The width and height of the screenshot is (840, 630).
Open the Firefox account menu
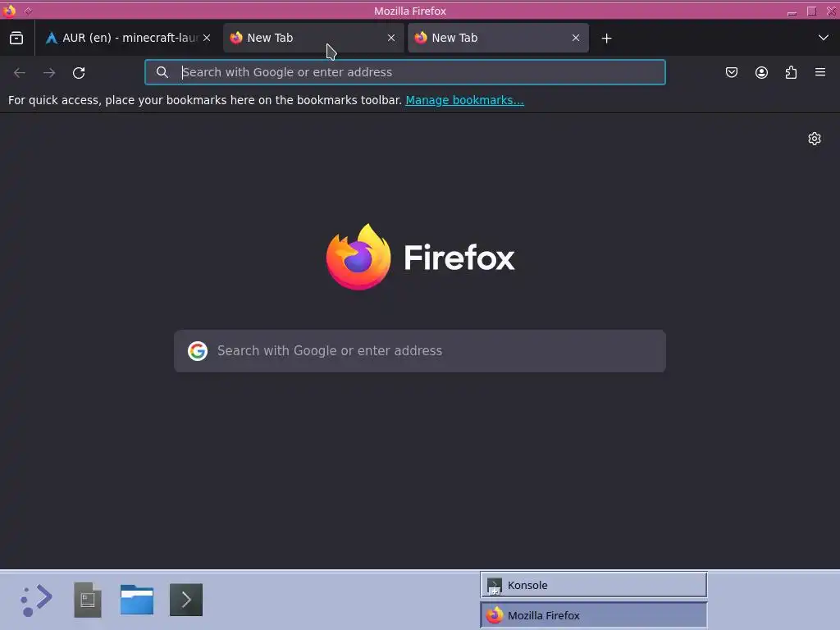(761, 72)
